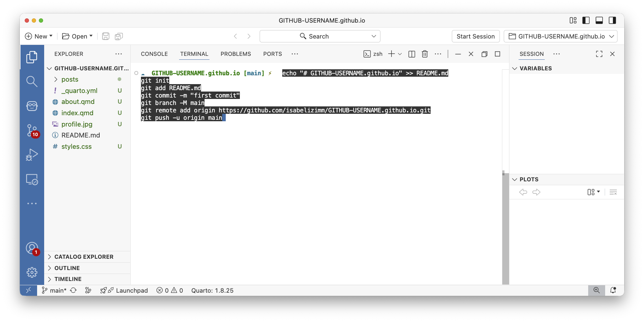Open the New file dropdown
The image size is (644, 322).
(39, 36)
